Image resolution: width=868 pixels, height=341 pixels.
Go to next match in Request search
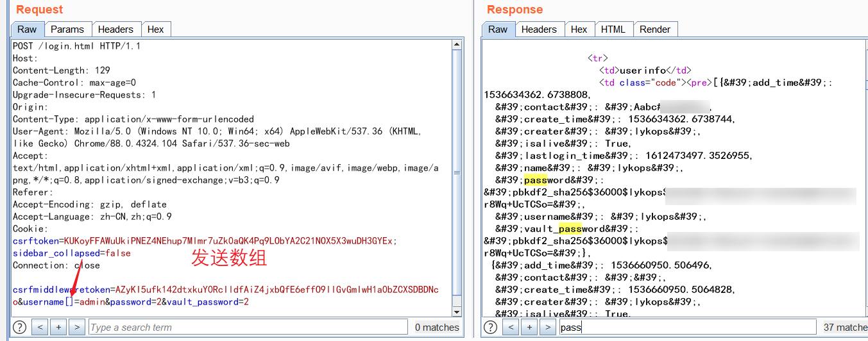click(77, 328)
